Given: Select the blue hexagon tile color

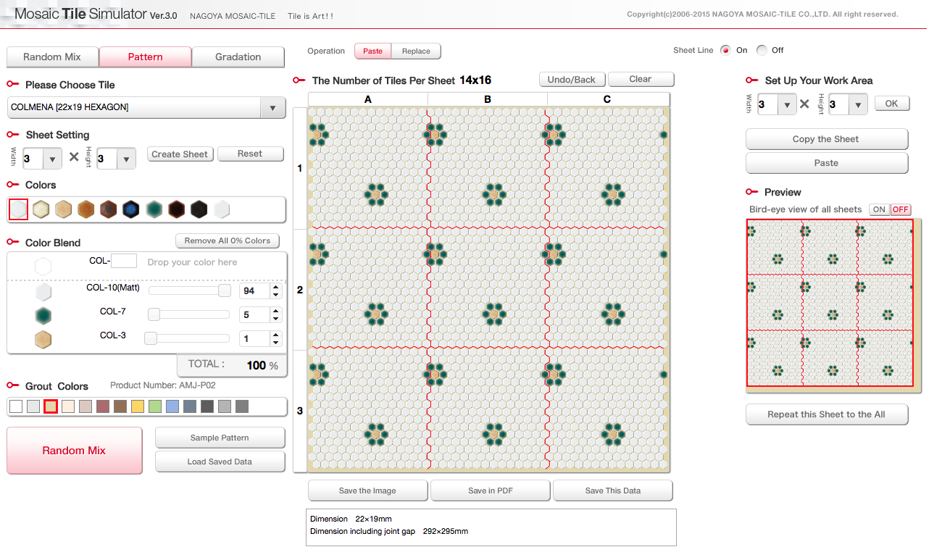Looking at the screenshot, I should click(x=131, y=209).
